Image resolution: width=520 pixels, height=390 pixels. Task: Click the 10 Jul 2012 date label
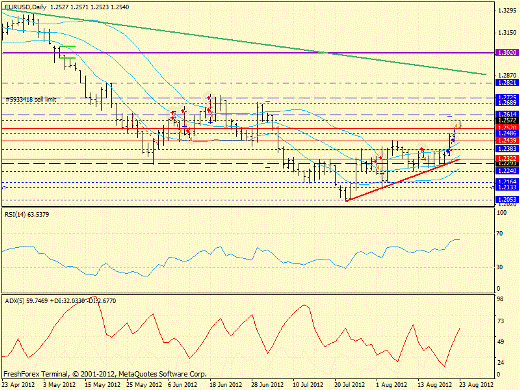click(308, 385)
